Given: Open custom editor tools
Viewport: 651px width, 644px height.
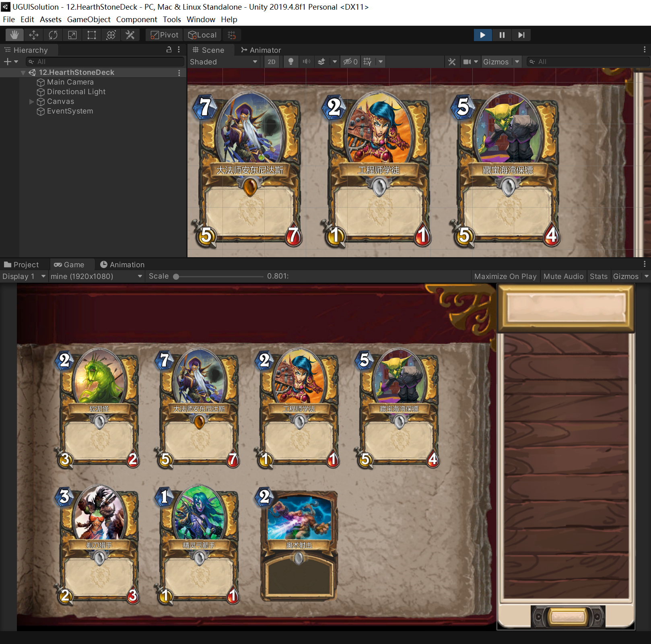Looking at the screenshot, I should tap(130, 35).
